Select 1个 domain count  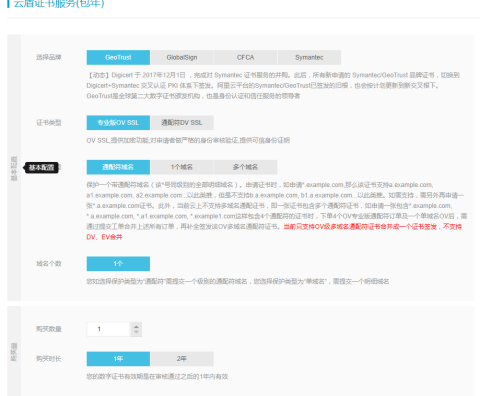pyautogui.click(x=118, y=264)
